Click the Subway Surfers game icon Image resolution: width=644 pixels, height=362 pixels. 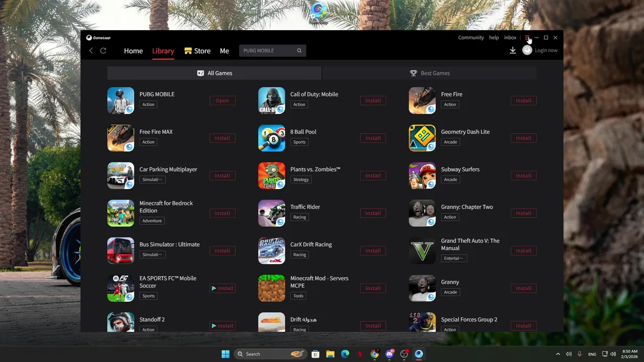422,175
